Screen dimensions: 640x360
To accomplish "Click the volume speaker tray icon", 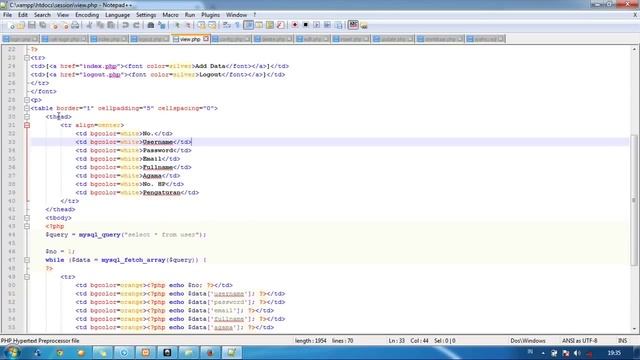I will [x=577, y=353].
